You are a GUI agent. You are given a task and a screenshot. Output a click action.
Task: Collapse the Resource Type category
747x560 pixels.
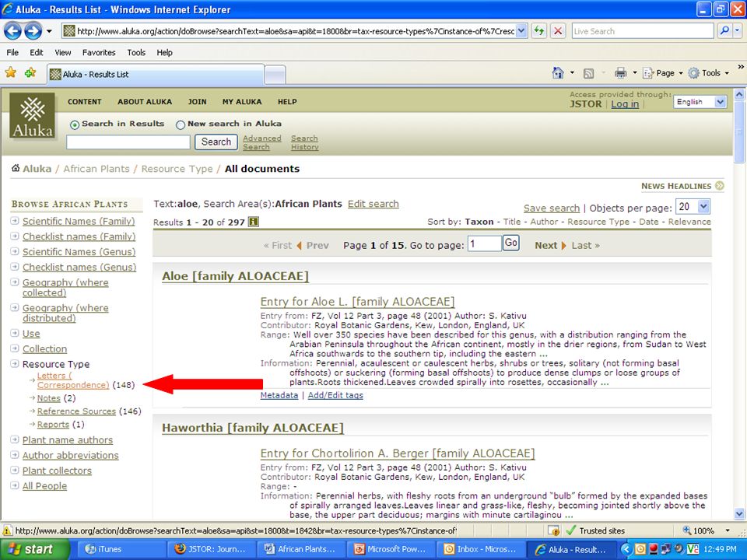click(x=15, y=364)
